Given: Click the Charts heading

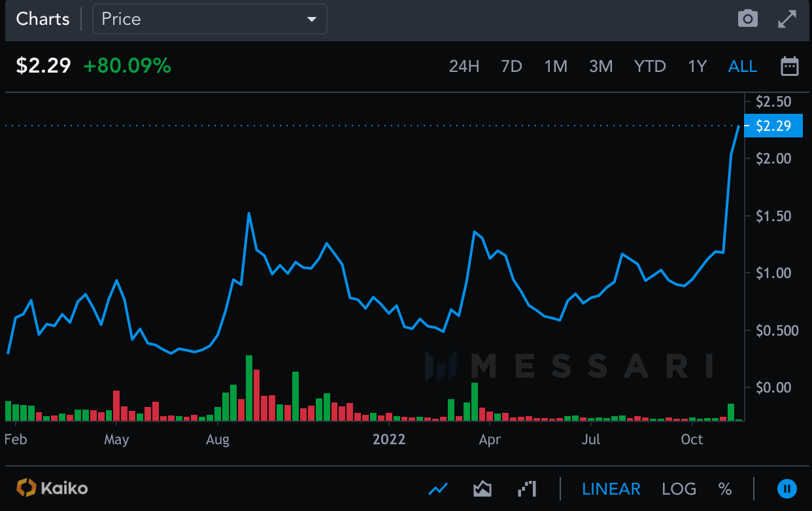Looking at the screenshot, I should coord(42,19).
